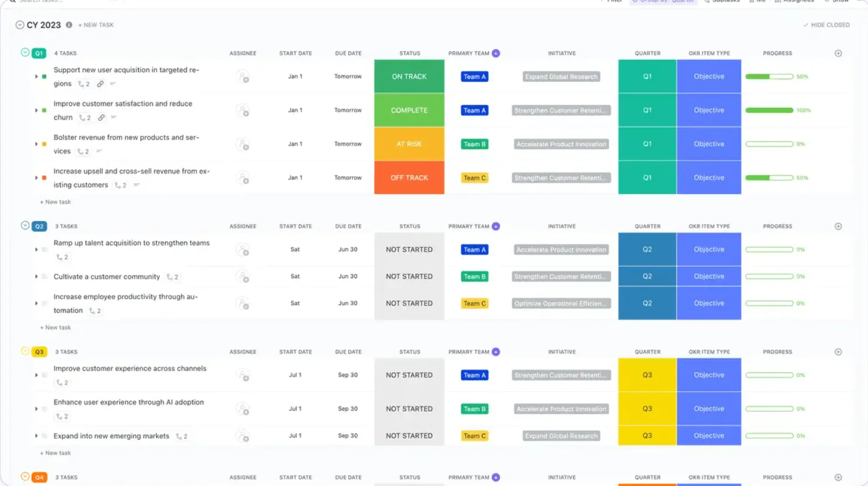Collapse the CY 2023 list

click(19, 25)
